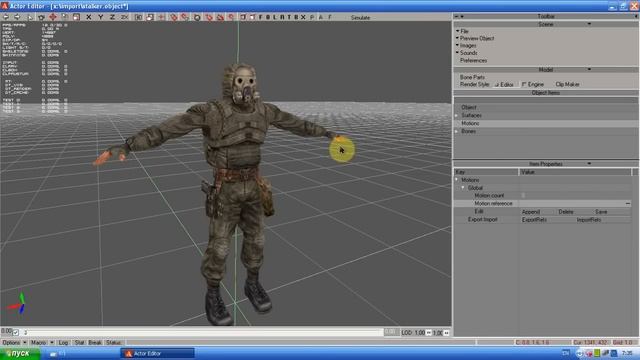
Task: Click the Toolbar panel header dropdown arrow
Action: pyautogui.click(x=462, y=16)
